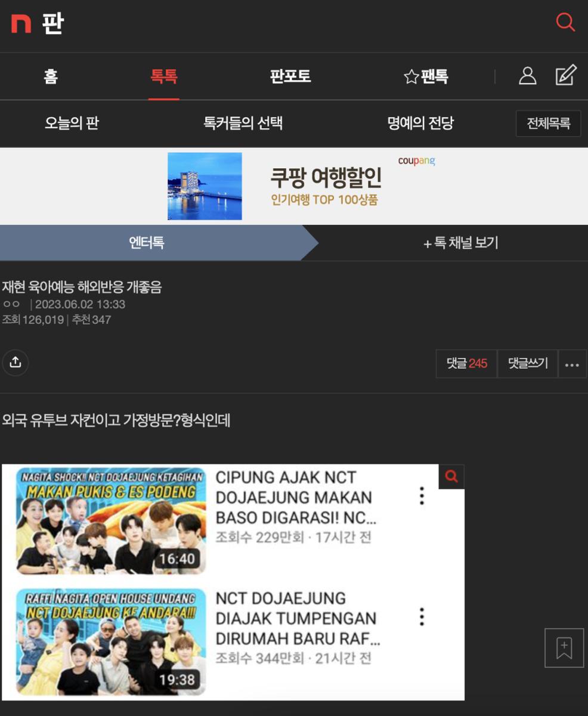This screenshot has width=588, height=716.
Task: Click the 판 title text in the header
Action: [52, 24]
